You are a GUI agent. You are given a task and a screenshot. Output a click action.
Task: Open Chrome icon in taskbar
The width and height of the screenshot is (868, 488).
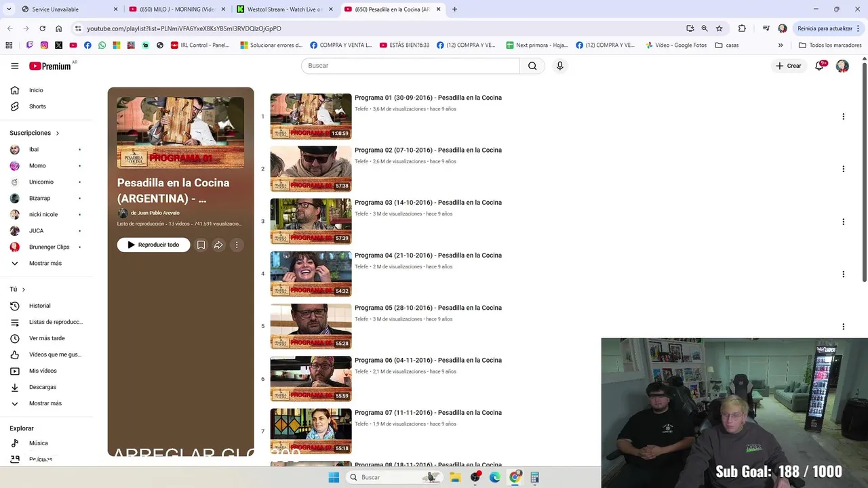coord(515,477)
